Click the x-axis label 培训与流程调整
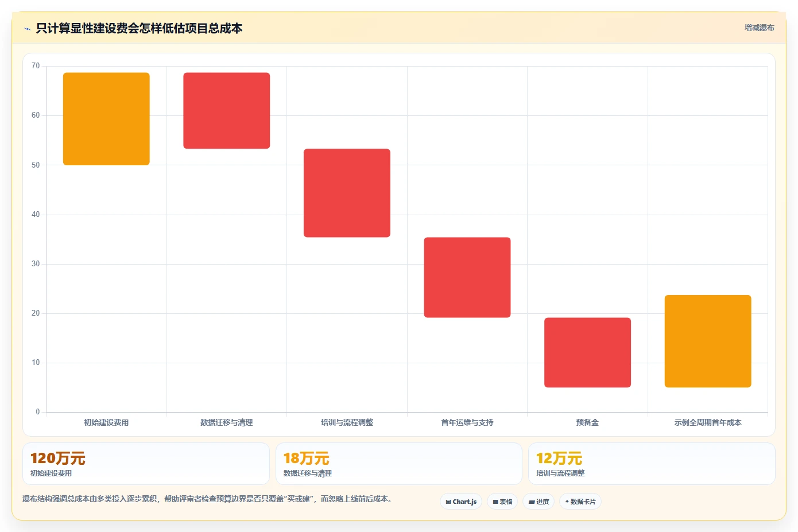This screenshot has width=798, height=532. (347, 422)
